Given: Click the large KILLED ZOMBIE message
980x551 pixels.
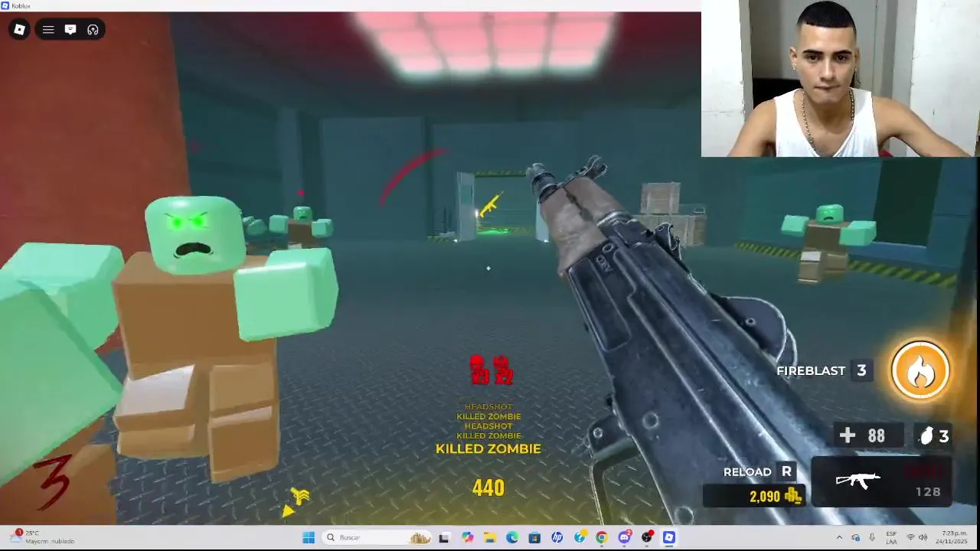Looking at the screenshot, I should point(488,448).
